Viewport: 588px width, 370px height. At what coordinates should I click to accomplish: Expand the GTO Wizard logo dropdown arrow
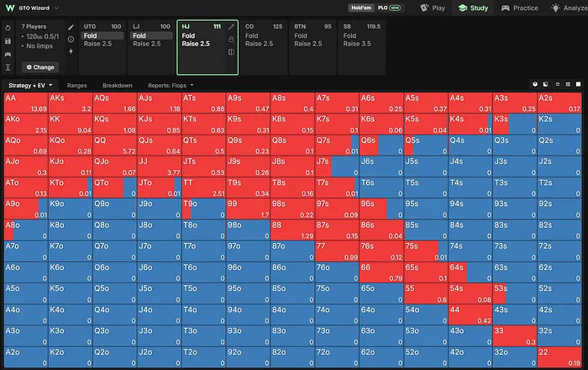[x=56, y=8]
